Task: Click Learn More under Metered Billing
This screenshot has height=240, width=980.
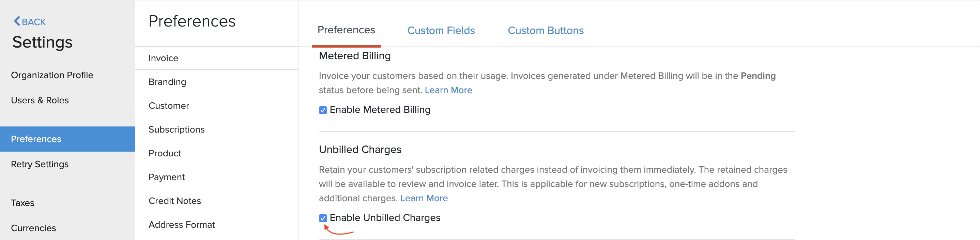Action: 448,90
